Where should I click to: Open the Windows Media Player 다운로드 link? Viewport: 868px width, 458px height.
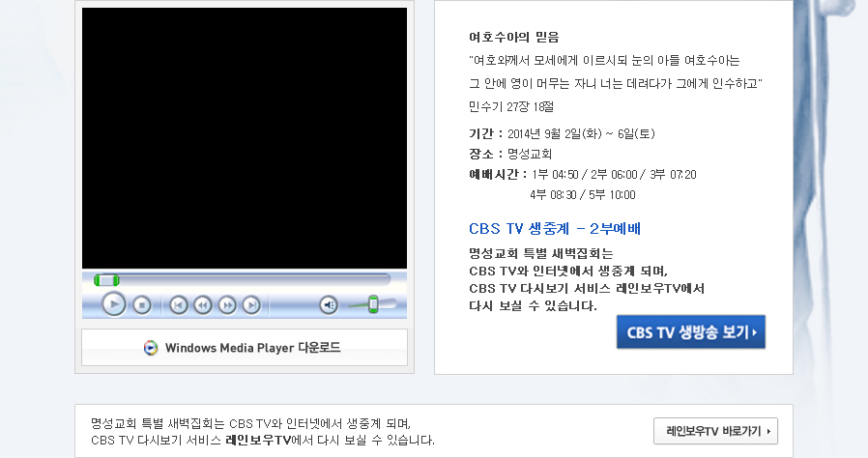[x=251, y=348]
